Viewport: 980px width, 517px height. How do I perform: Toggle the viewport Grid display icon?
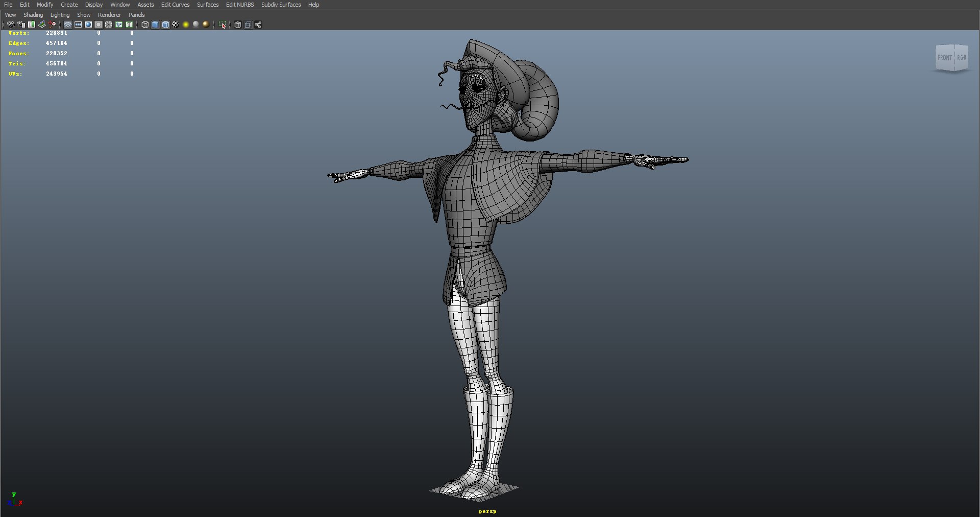[68, 25]
